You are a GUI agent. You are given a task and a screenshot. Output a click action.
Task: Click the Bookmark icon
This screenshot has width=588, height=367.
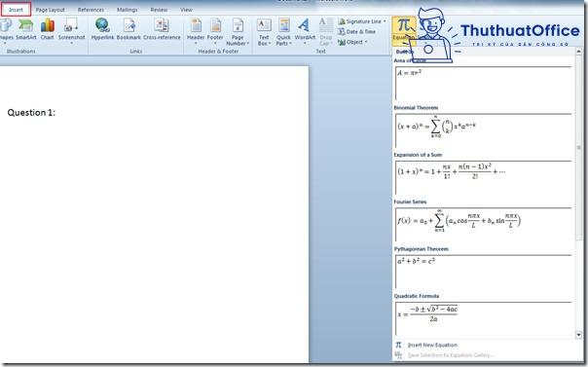pyautogui.click(x=129, y=29)
